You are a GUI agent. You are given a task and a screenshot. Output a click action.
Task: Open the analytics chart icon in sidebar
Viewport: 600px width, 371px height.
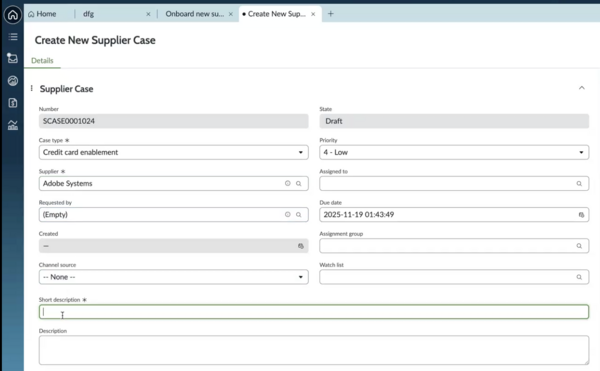tap(13, 125)
